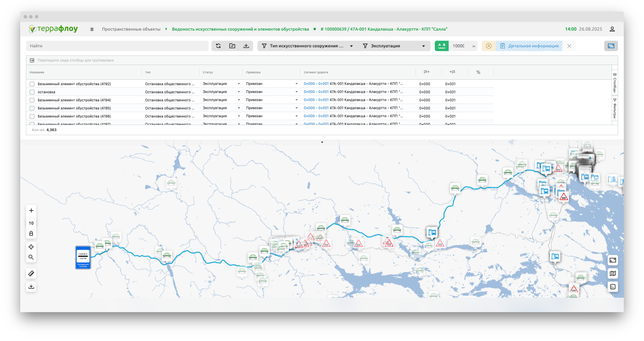Image resolution: width=644 pixels, height=341 pixels.
Task: Refresh the table data
Action: 218,46
